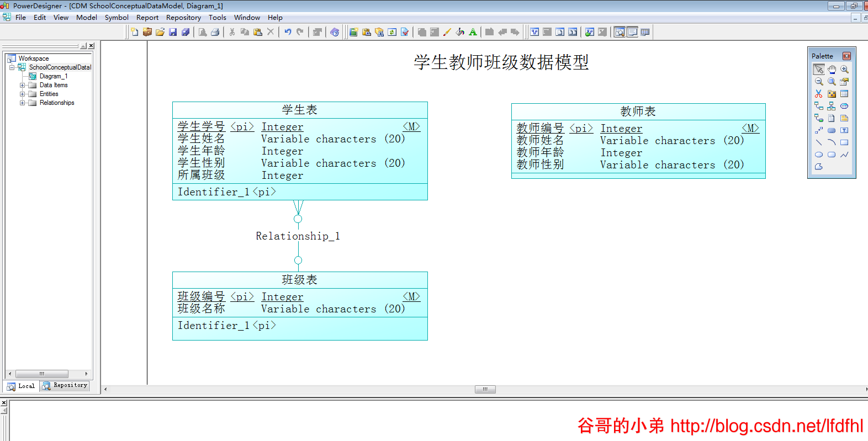Select Diagram_1 in the browser tree
This screenshot has height=441, width=868.
tap(54, 76)
